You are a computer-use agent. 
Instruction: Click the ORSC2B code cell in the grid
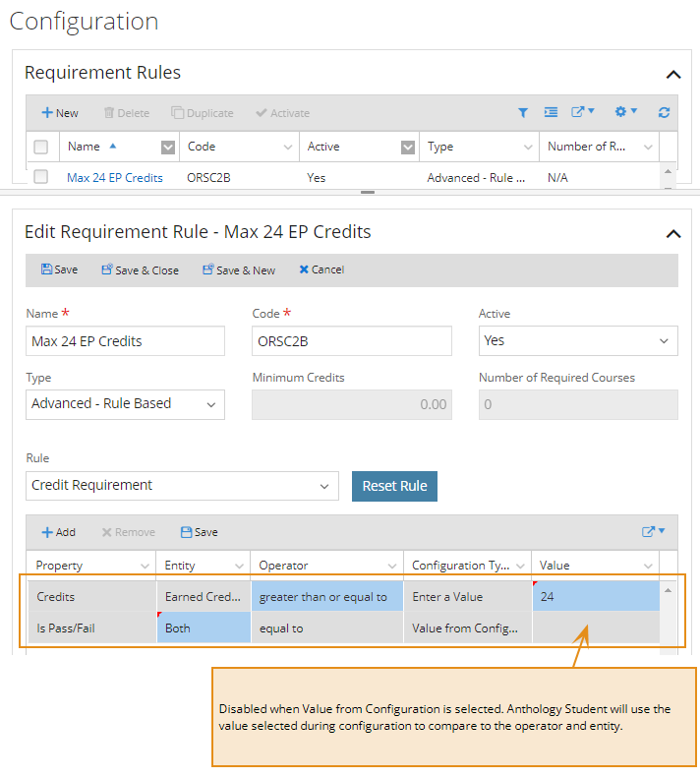(208, 178)
